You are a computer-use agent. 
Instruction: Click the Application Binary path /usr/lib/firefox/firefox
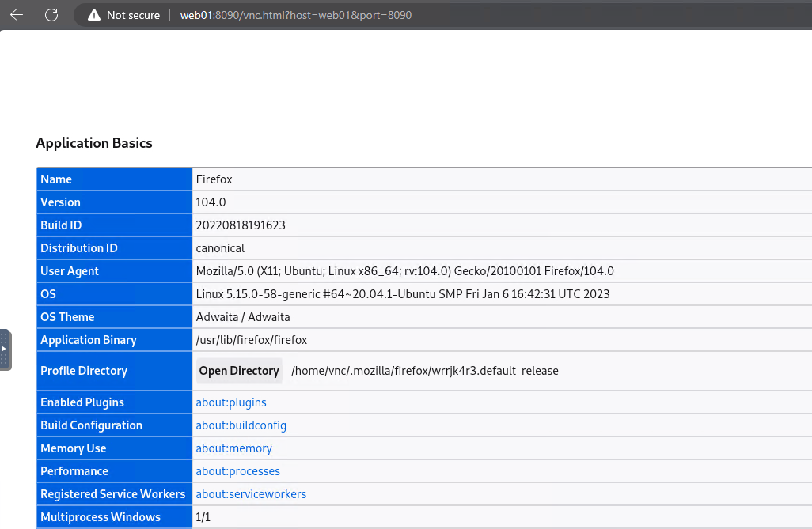(x=251, y=340)
